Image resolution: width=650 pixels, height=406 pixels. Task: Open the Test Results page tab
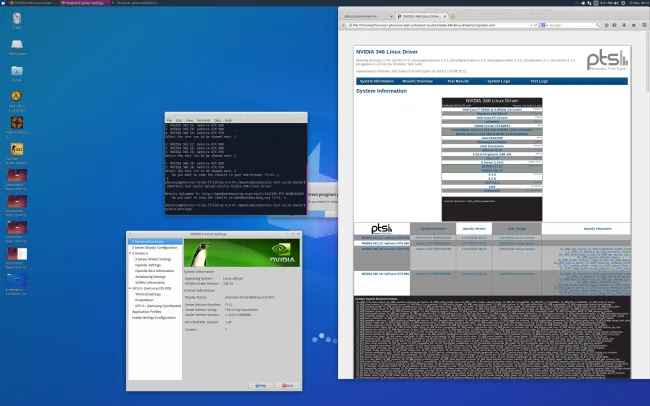(x=458, y=81)
